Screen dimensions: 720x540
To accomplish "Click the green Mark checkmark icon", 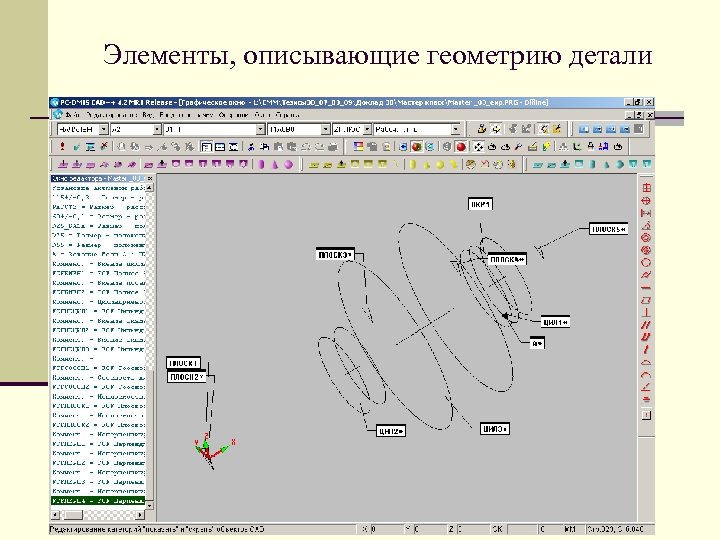I will 76,147.
